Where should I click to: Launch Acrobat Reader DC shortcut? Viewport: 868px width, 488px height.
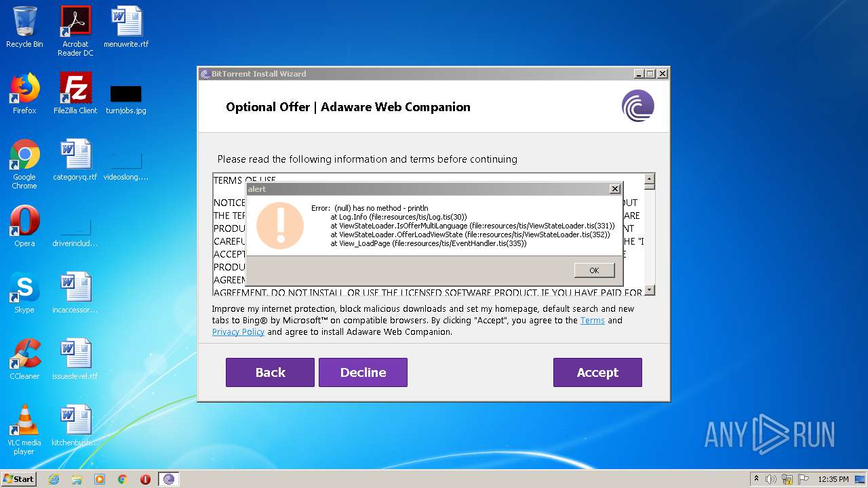click(75, 30)
